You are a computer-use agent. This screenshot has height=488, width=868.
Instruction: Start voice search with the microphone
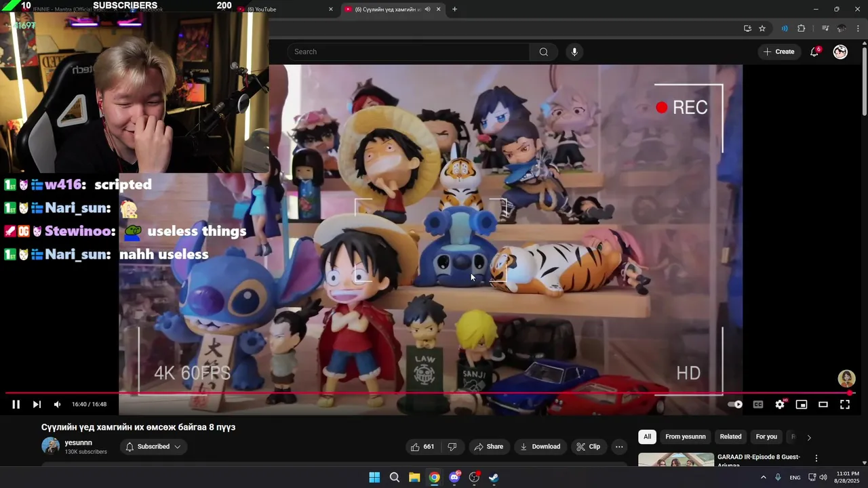(574, 52)
